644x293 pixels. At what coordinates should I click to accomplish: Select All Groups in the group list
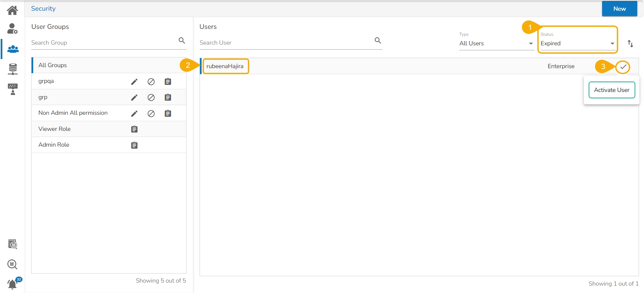pos(53,65)
